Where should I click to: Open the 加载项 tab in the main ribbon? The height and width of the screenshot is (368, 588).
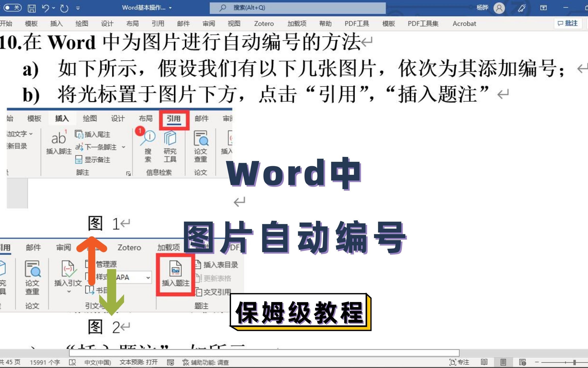click(297, 24)
